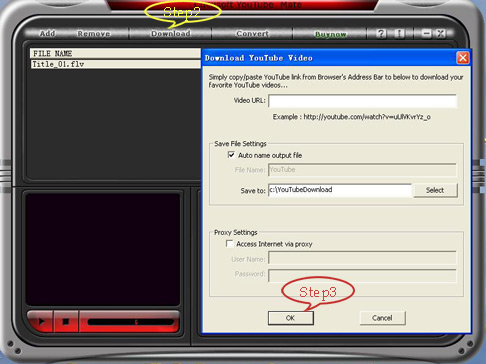Image resolution: width=486 pixels, height=364 pixels.
Task: Click Select to choose save folder
Action: coord(435,190)
